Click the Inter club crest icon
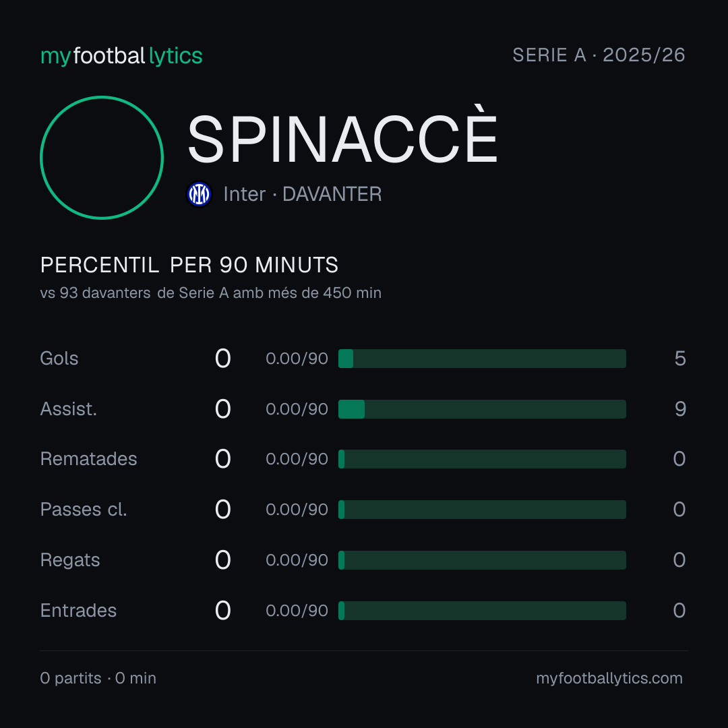The image size is (728, 728). click(x=199, y=194)
